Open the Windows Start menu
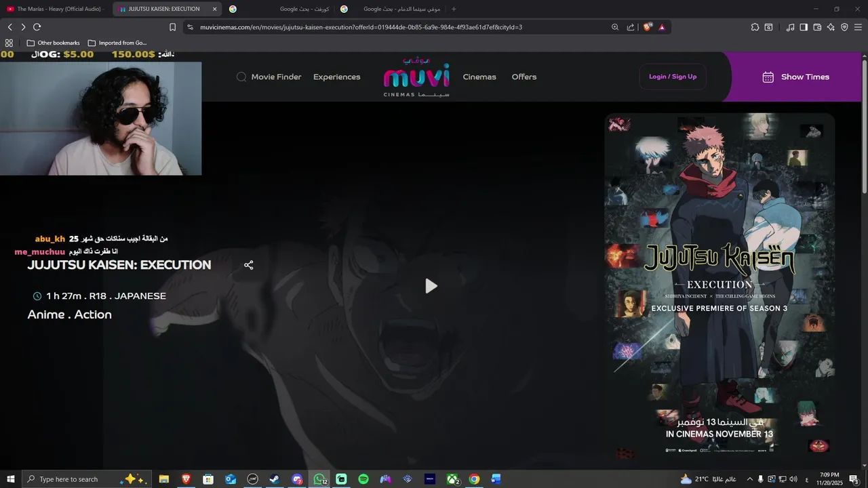 (10, 479)
